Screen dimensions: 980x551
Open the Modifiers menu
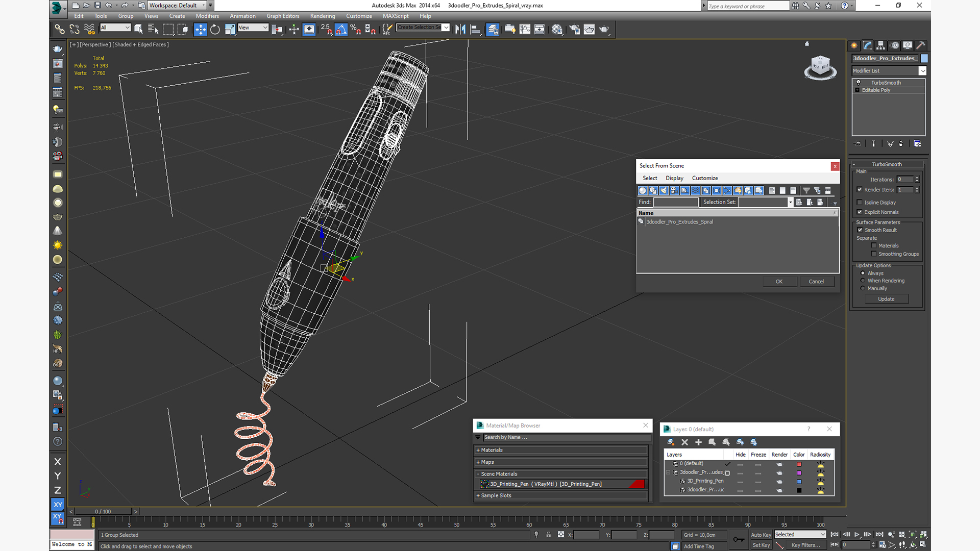[x=207, y=16]
